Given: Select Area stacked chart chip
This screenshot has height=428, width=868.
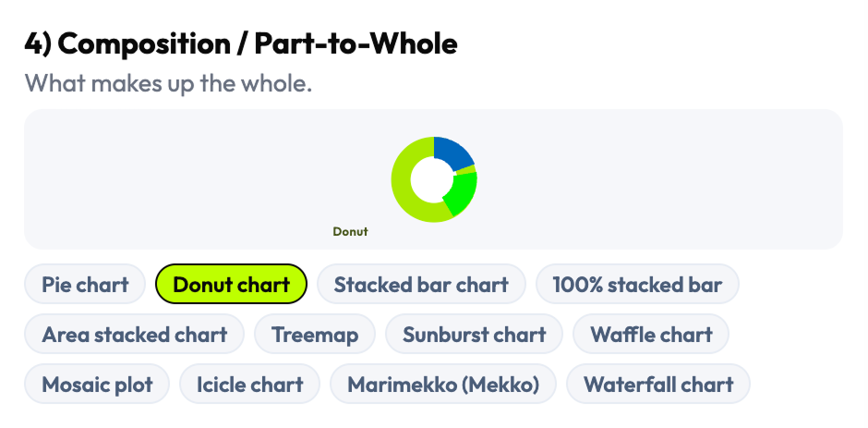Looking at the screenshot, I should (x=134, y=334).
